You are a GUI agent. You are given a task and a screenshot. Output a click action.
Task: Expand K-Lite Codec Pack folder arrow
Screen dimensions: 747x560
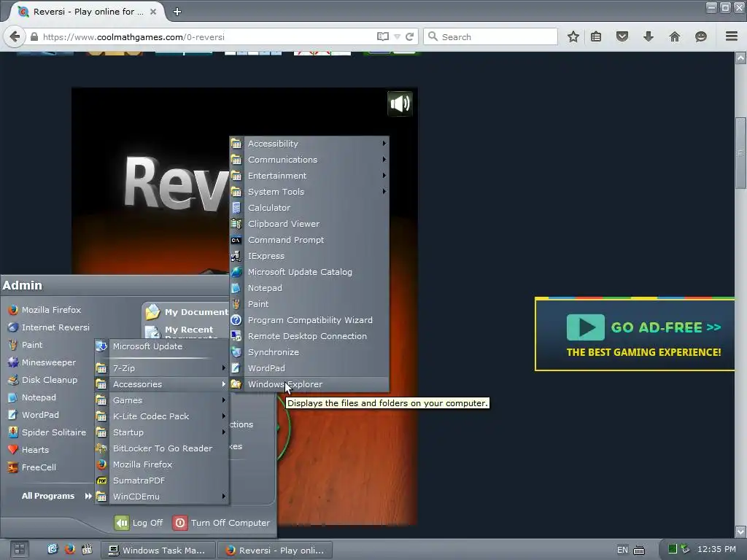click(x=223, y=416)
